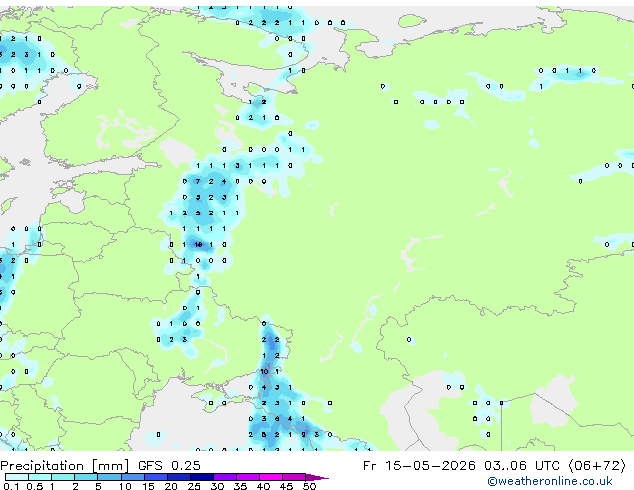Click the '25' legend scale label

194,486
